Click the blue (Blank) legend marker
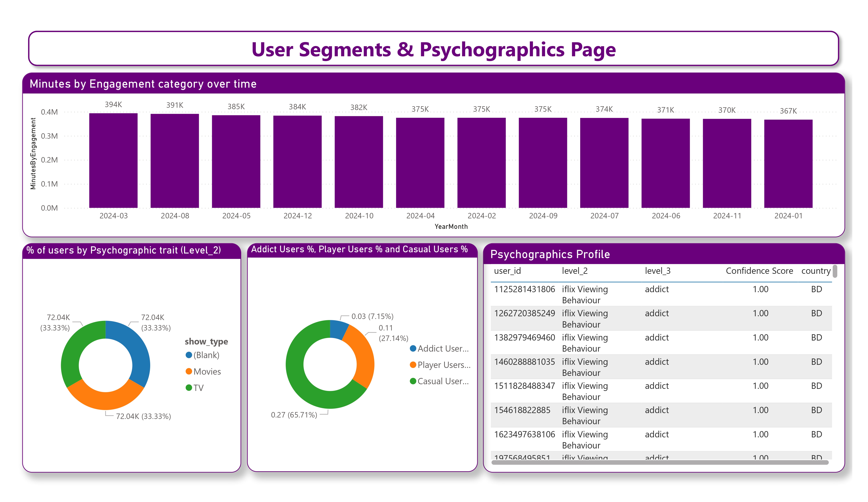868x502 pixels. (x=189, y=355)
